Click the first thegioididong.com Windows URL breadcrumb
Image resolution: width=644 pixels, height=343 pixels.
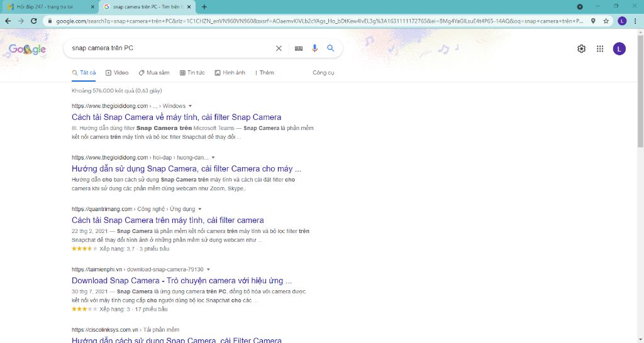coord(128,106)
